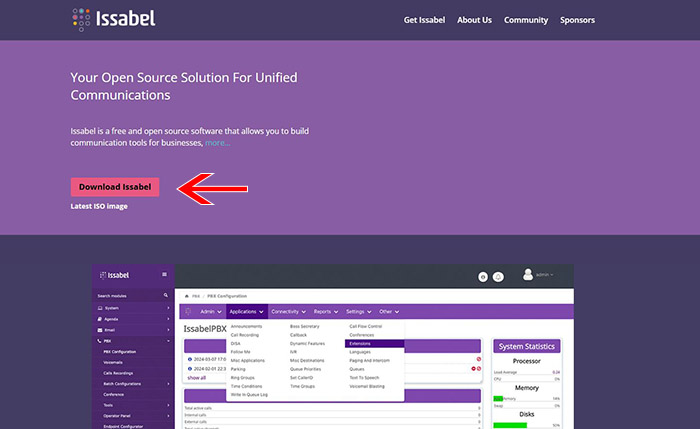Image resolution: width=700 pixels, height=429 pixels.
Task: Click the admin user avatar icon
Action: point(528,274)
